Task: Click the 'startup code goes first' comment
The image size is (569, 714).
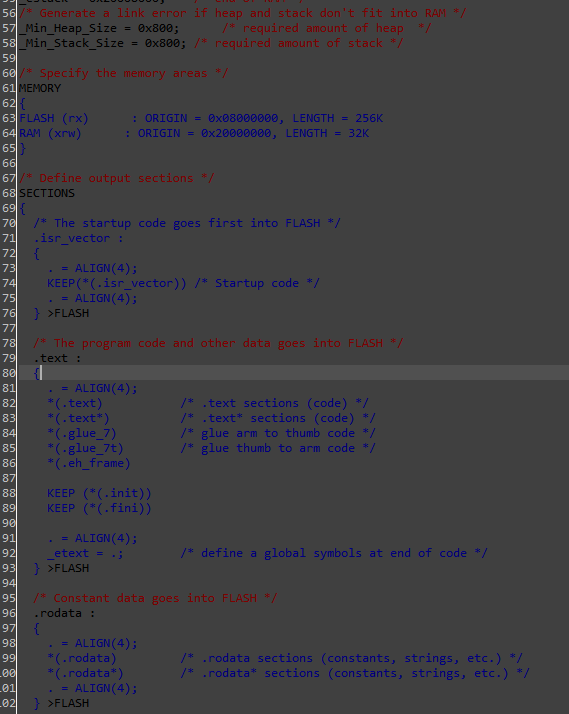Action: [x=187, y=223]
